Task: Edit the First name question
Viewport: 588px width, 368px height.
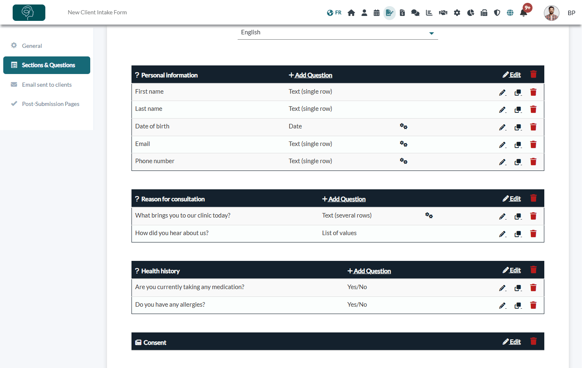Action: (x=503, y=93)
